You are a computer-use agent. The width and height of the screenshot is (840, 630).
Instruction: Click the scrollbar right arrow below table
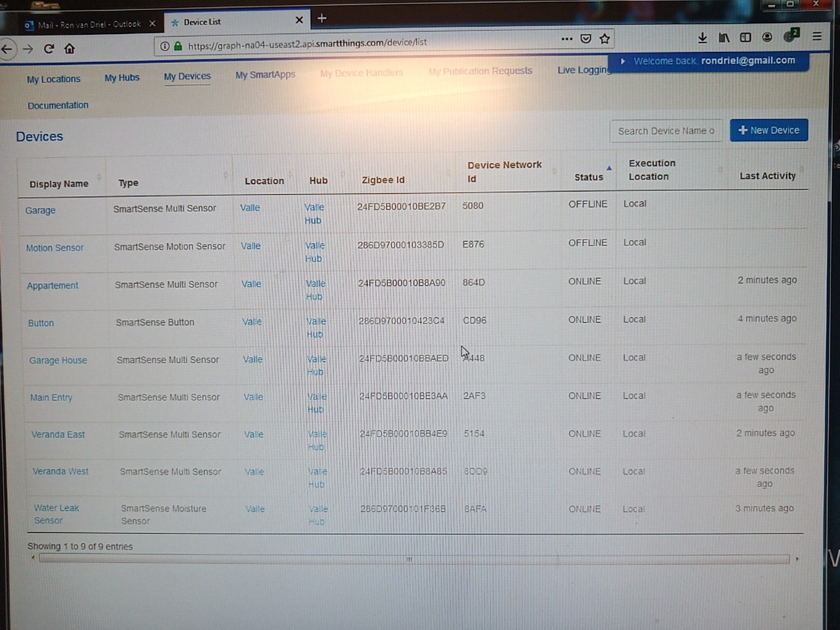(x=797, y=559)
